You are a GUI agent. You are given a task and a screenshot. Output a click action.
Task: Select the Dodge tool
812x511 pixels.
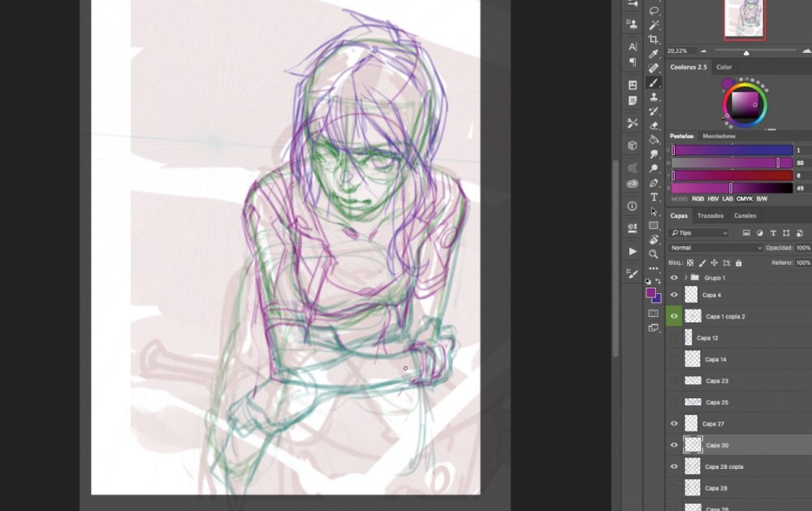pyautogui.click(x=654, y=168)
